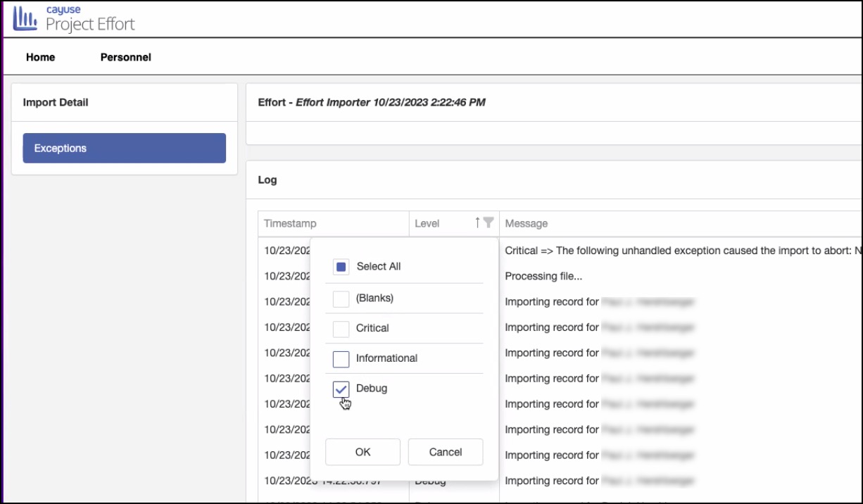Confirm the filter with OK

[x=363, y=452]
